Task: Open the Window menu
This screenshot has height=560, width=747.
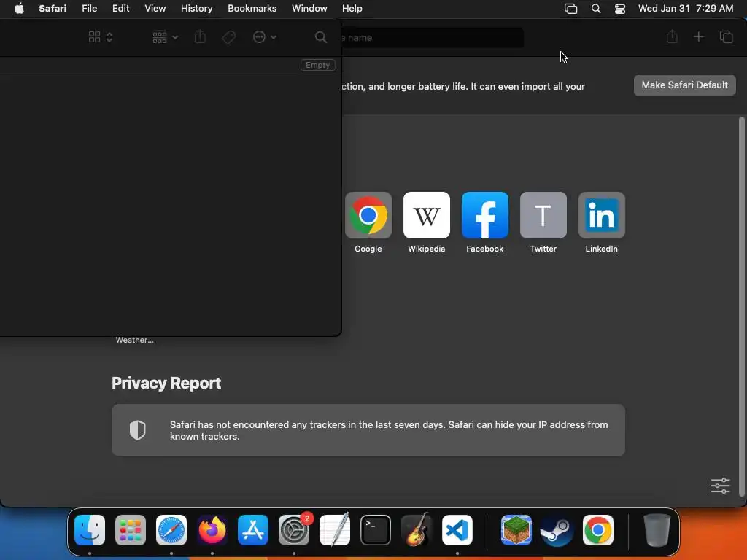Action: [x=309, y=8]
